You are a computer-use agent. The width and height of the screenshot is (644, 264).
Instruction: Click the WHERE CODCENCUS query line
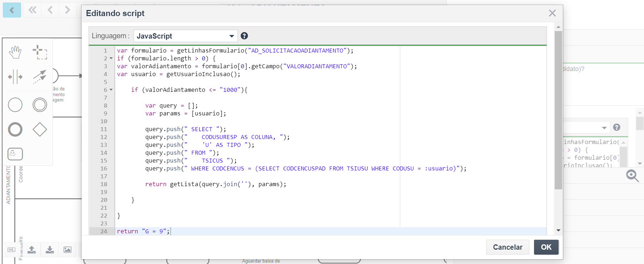[306, 168]
